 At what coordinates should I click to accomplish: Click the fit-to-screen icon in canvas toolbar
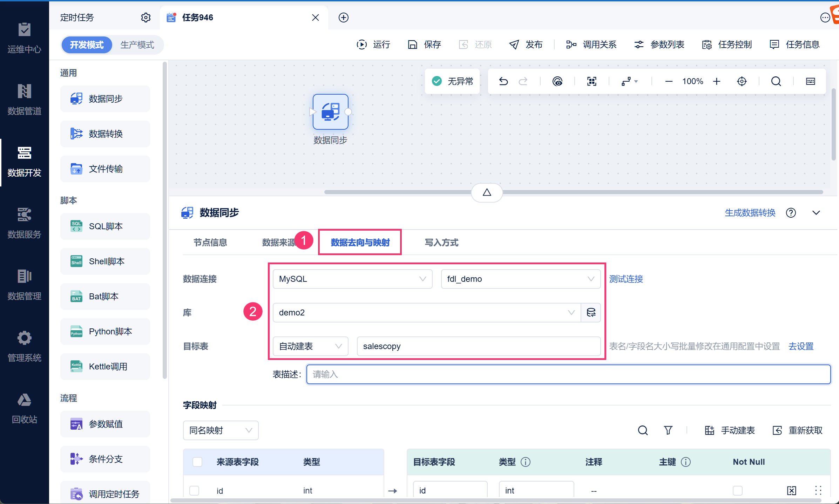click(591, 81)
